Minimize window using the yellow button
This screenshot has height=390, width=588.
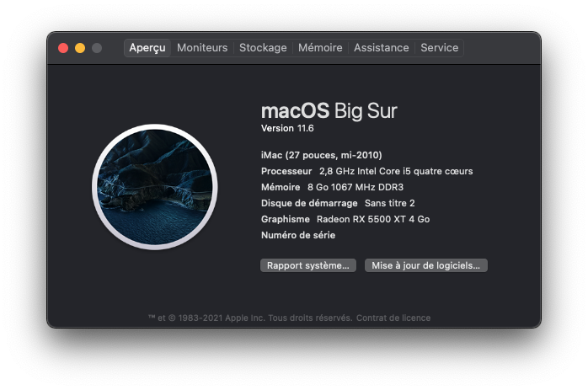pyautogui.click(x=80, y=48)
